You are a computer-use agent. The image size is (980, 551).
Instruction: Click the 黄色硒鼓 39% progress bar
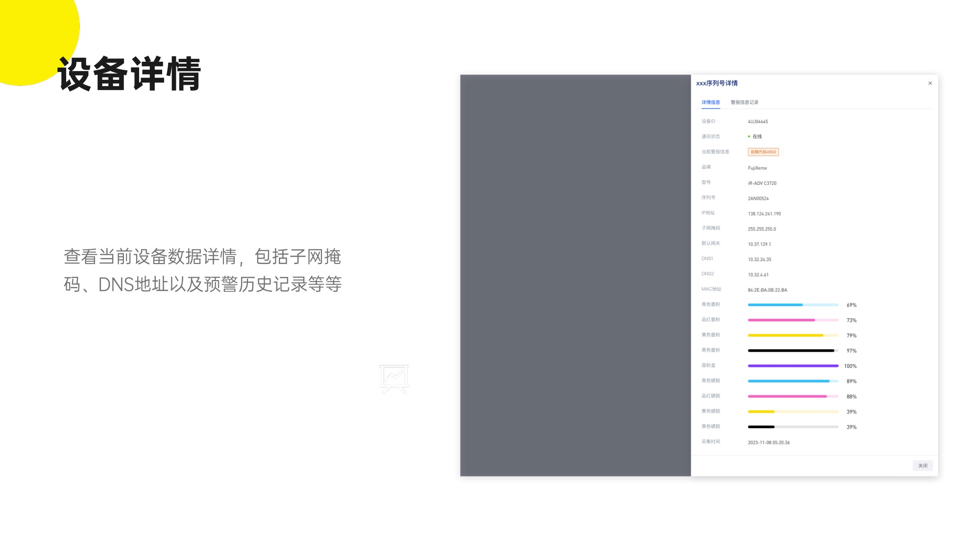click(792, 412)
